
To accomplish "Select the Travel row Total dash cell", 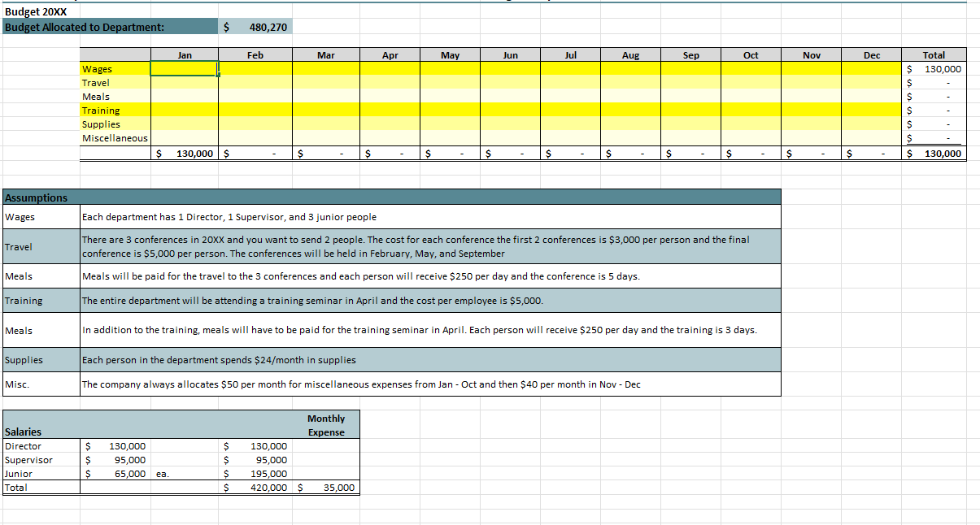I will 934,83.
